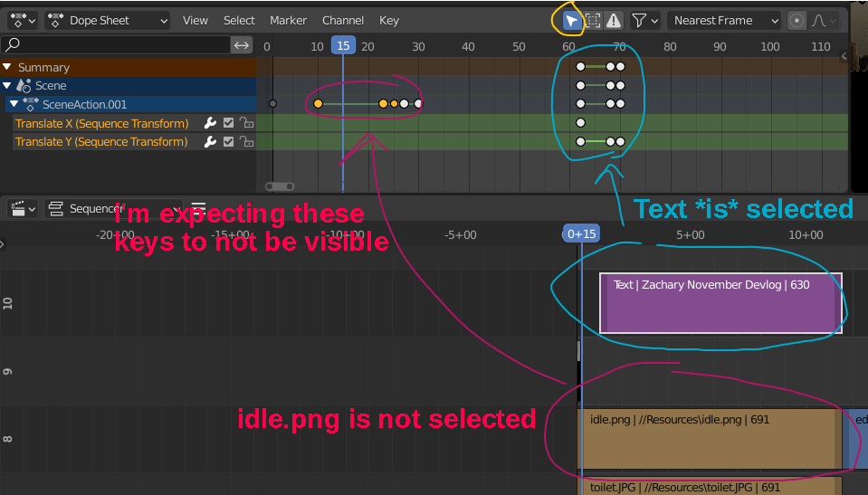
Task: Open the Dope Sheet mode selector
Action: (x=108, y=21)
